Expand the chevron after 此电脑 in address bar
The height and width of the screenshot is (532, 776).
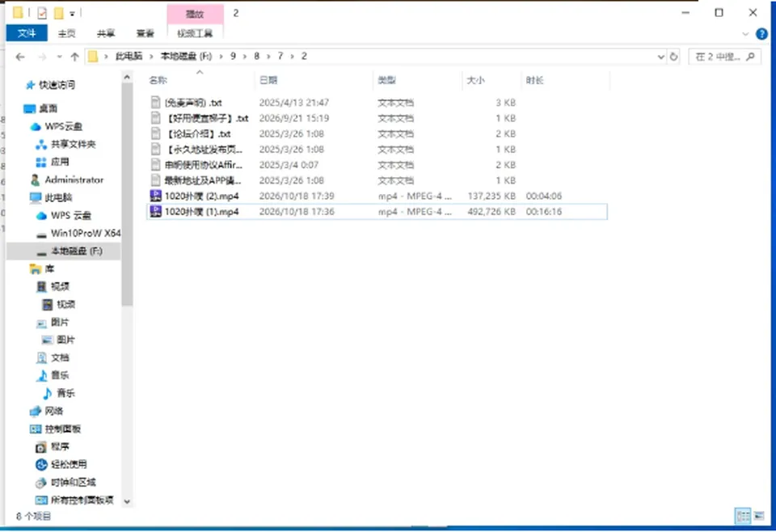point(151,57)
